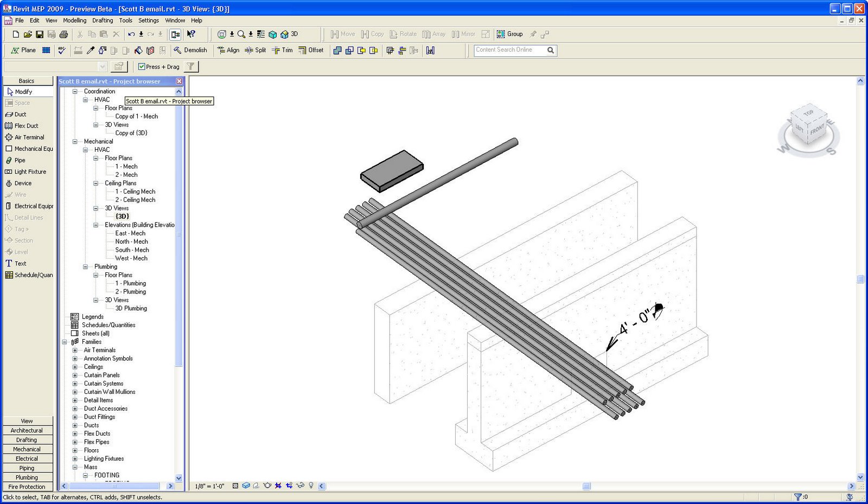Save the project using the floppy disk icon
Screen dimensions: 868x504
click(x=40, y=34)
